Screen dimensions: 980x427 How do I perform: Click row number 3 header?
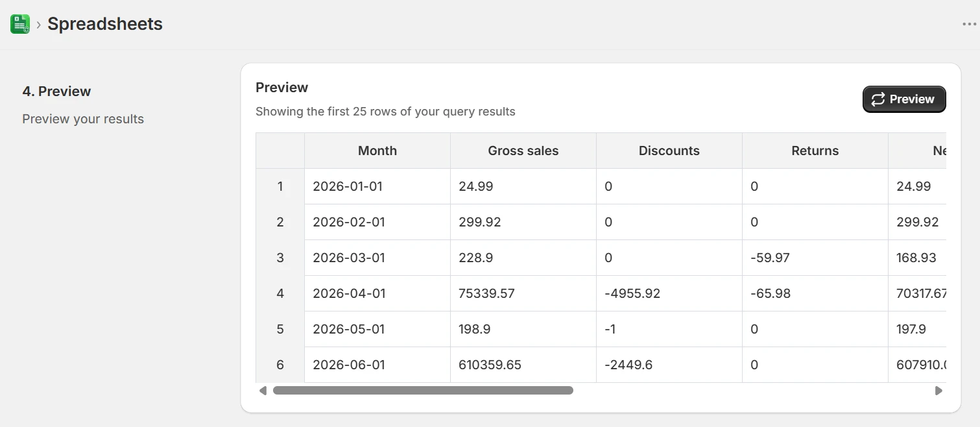tap(280, 258)
